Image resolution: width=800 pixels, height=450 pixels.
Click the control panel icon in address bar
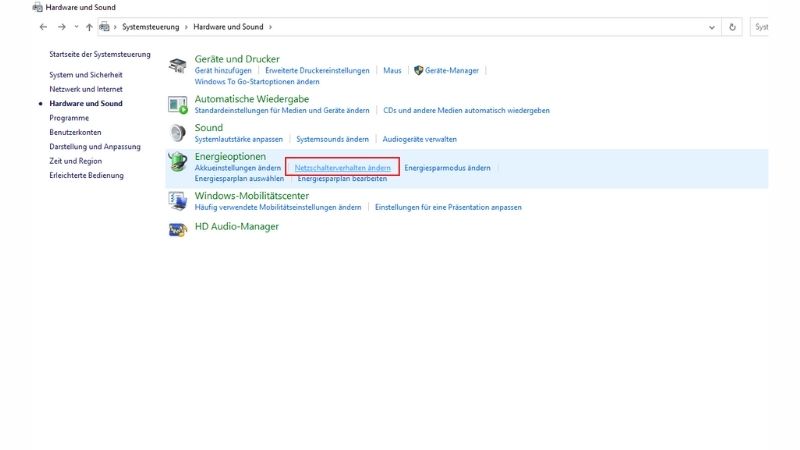[x=104, y=27]
